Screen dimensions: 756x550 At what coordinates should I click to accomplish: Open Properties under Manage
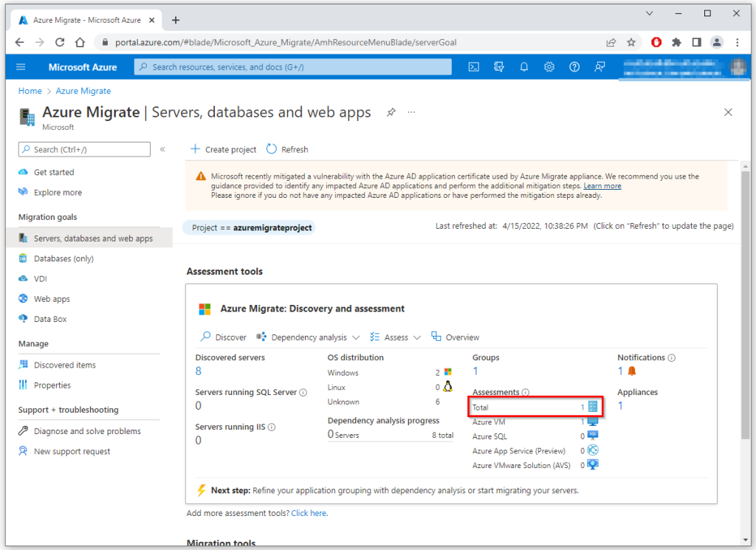pyautogui.click(x=52, y=385)
